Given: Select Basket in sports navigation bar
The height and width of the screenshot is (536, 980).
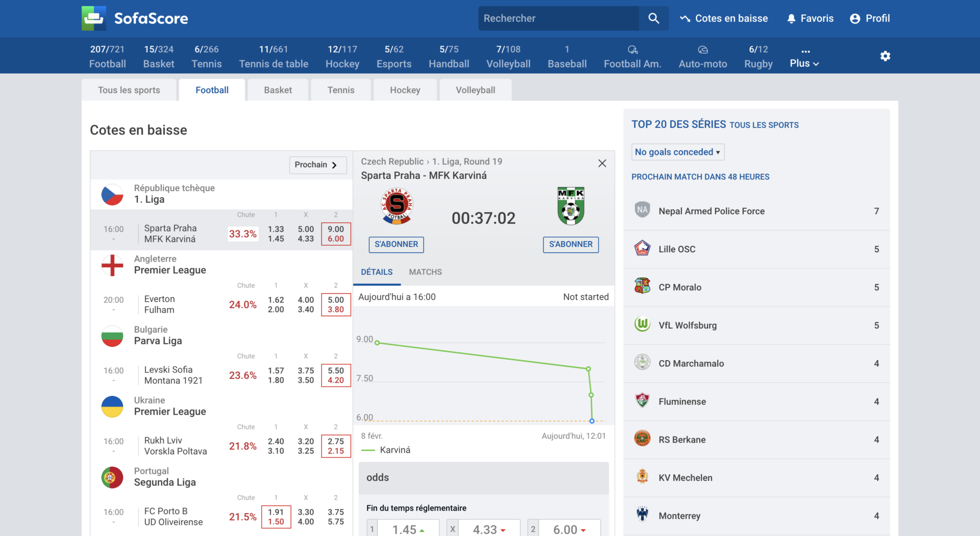Looking at the screenshot, I should [x=159, y=56].
